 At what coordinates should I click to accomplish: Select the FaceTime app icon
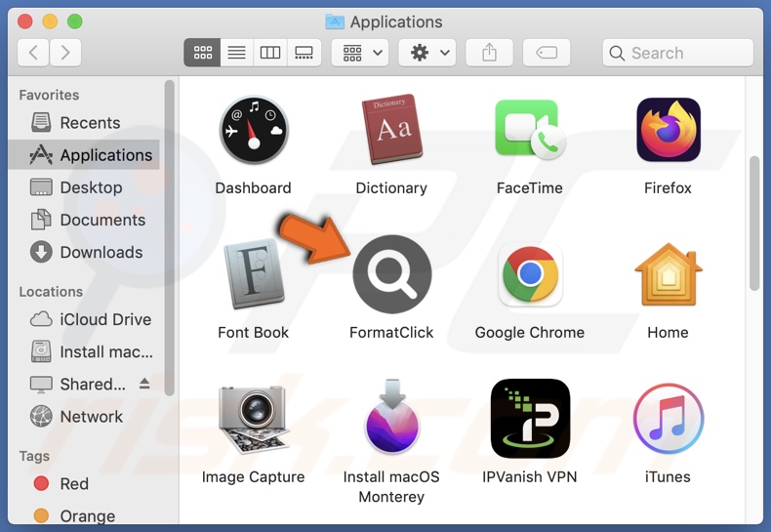(x=530, y=129)
